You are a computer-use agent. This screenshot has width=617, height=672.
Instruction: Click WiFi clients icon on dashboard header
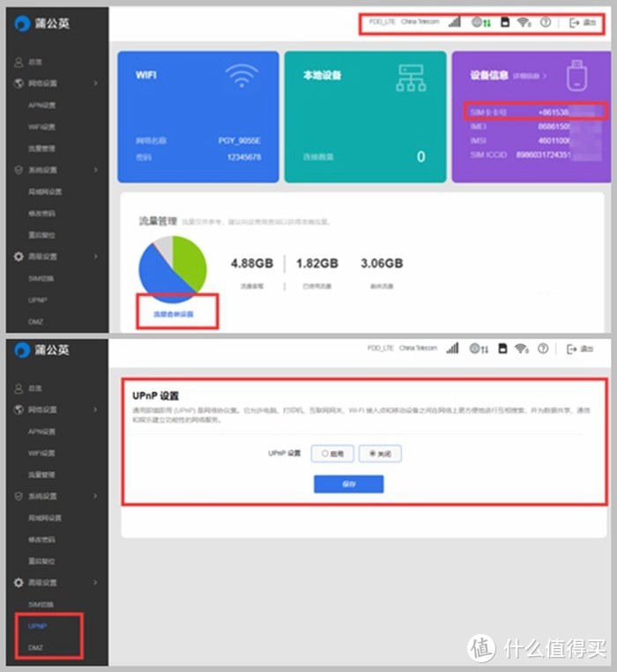click(x=524, y=22)
